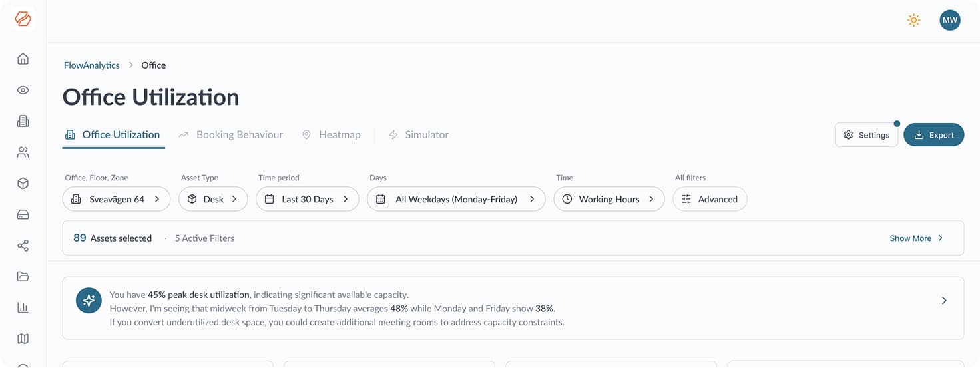Switch to the Office Utilization tab
The width and height of the screenshot is (980, 368).
113,134
